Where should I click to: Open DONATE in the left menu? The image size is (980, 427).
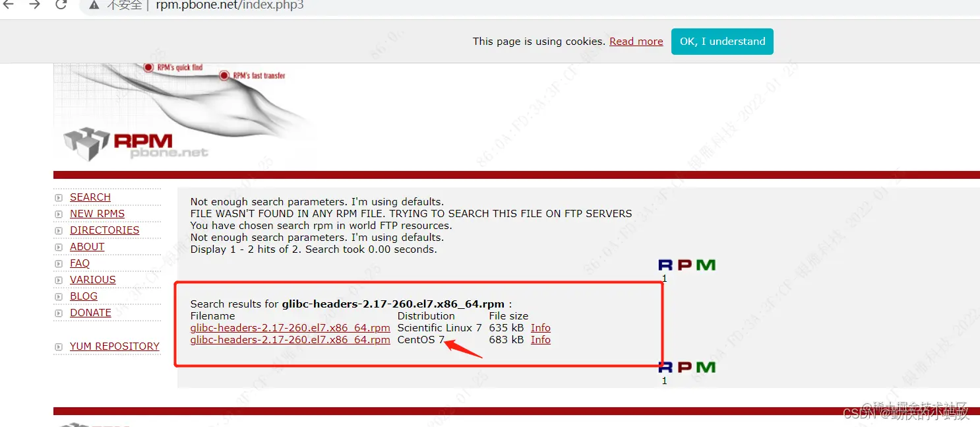click(90, 313)
